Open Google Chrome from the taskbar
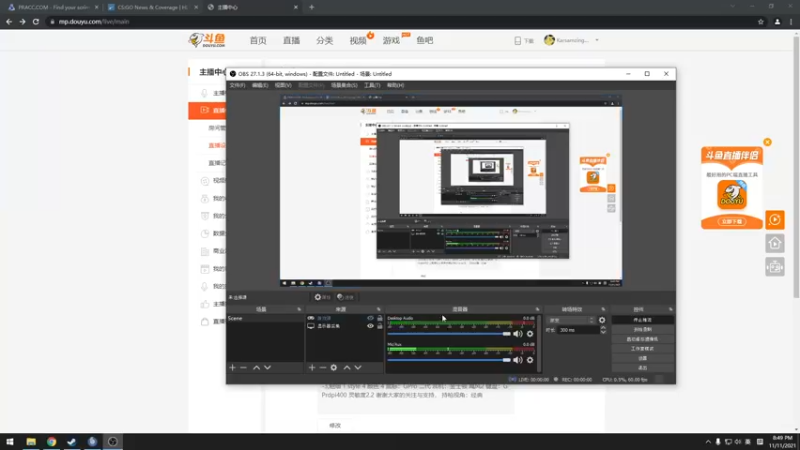 click(x=52, y=441)
